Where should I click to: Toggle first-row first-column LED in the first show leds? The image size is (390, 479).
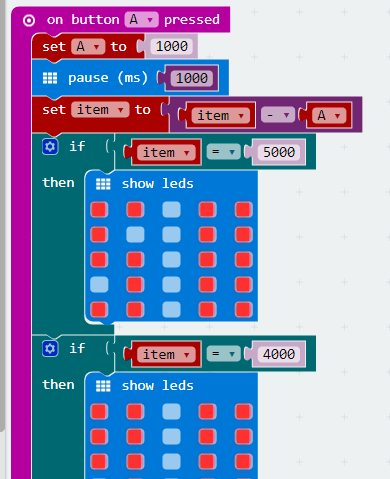99,210
